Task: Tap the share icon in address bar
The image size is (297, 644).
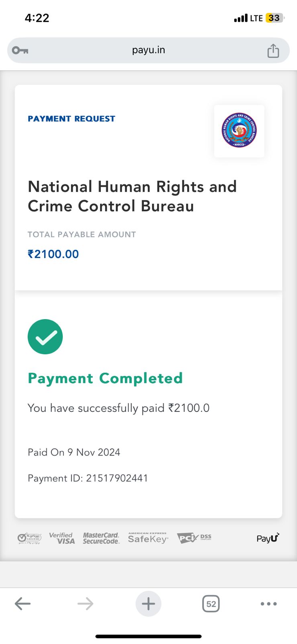Action: (x=273, y=51)
